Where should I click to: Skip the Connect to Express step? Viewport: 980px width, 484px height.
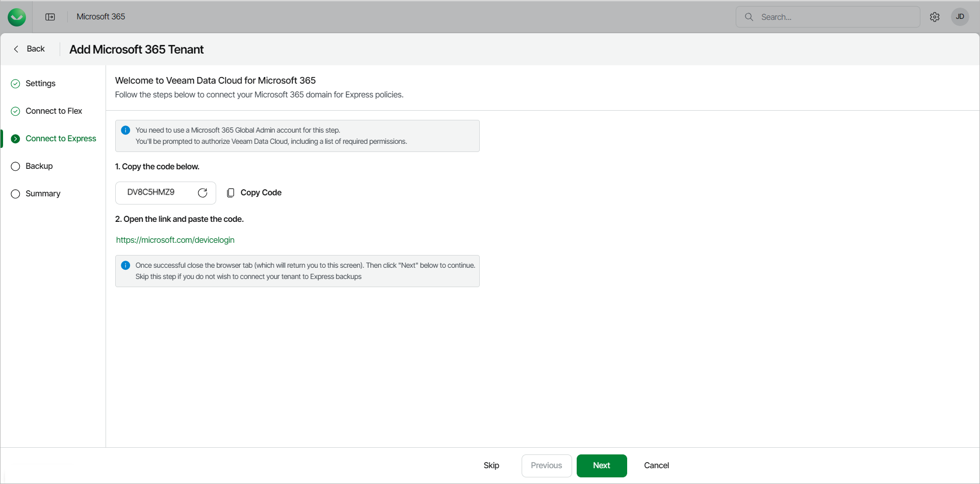click(x=491, y=466)
